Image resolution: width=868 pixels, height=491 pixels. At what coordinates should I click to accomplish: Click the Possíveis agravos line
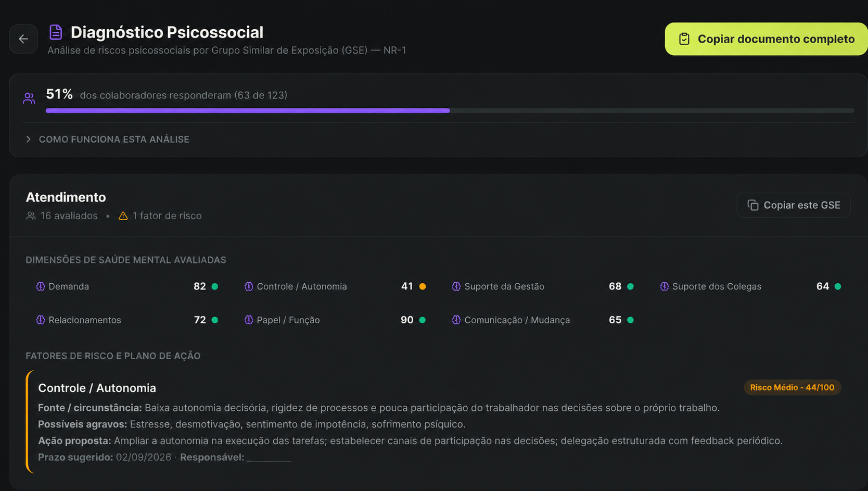coord(252,424)
